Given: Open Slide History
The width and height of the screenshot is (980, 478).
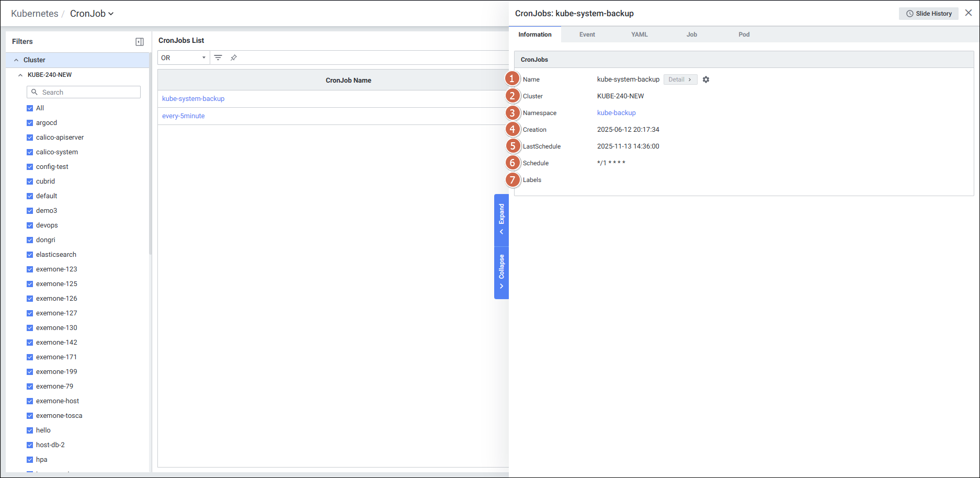Looking at the screenshot, I should pyautogui.click(x=929, y=14).
